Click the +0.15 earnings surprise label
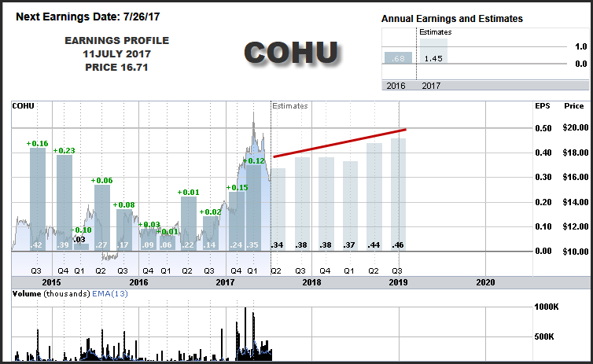Image resolution: width=593 pixels, height=364 pixels. click(238, 187)
